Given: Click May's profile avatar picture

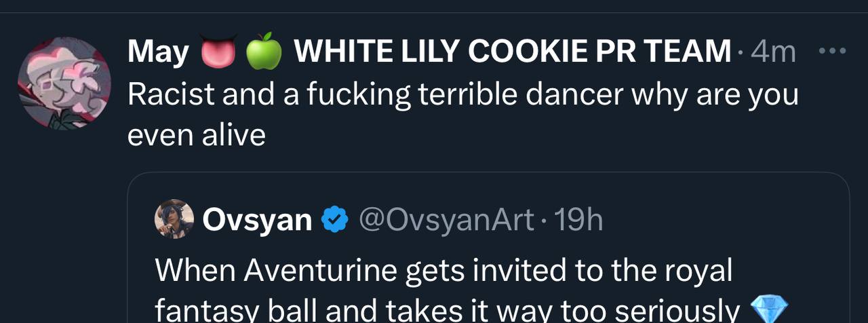Looking at the screenshot, I should tap(64, 83).
